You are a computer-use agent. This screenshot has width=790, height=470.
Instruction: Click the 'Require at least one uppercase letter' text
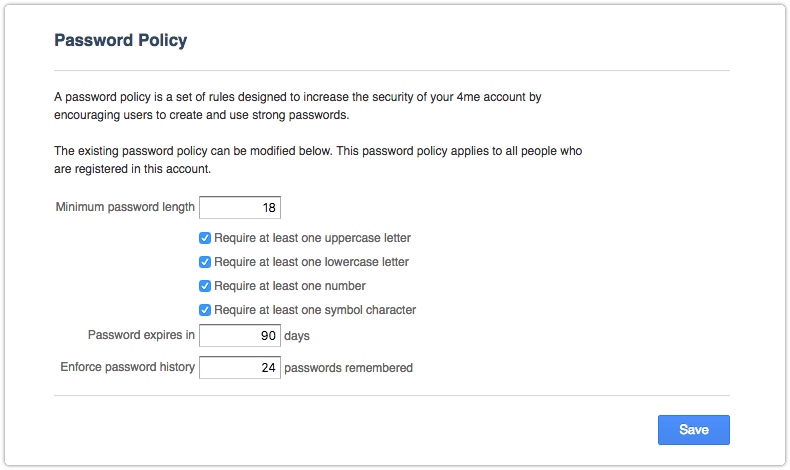click(x=312, y=238)
